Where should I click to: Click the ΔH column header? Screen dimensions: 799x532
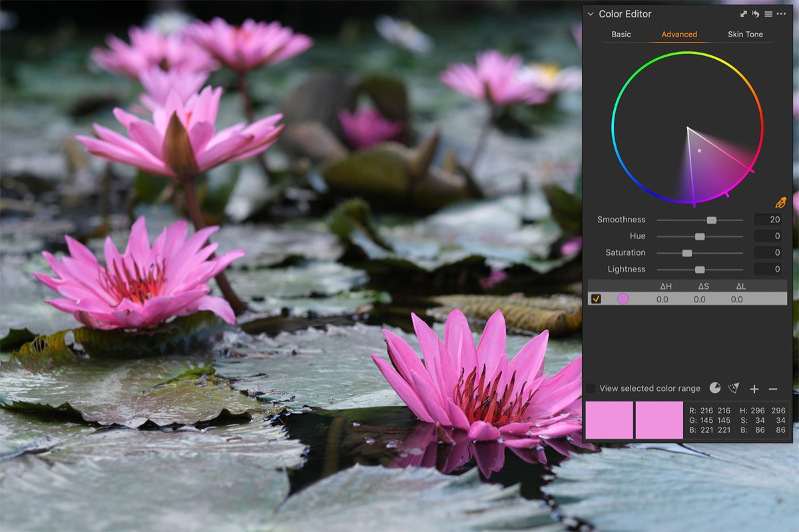point(666,286)
